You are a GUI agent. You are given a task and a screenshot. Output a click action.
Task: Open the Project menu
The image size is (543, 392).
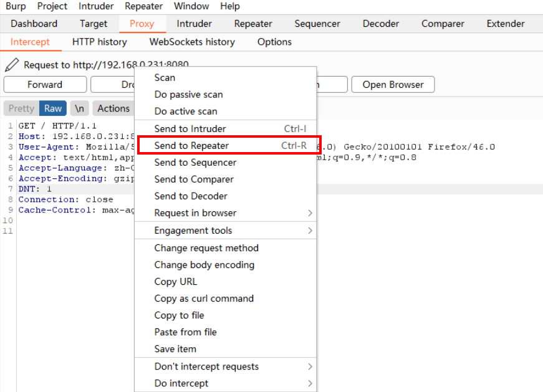[x=52, y=6]
